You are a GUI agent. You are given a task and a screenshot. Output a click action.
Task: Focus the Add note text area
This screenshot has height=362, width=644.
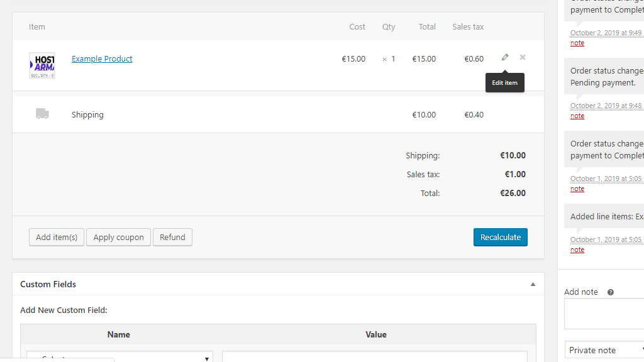tap(605, 314)
